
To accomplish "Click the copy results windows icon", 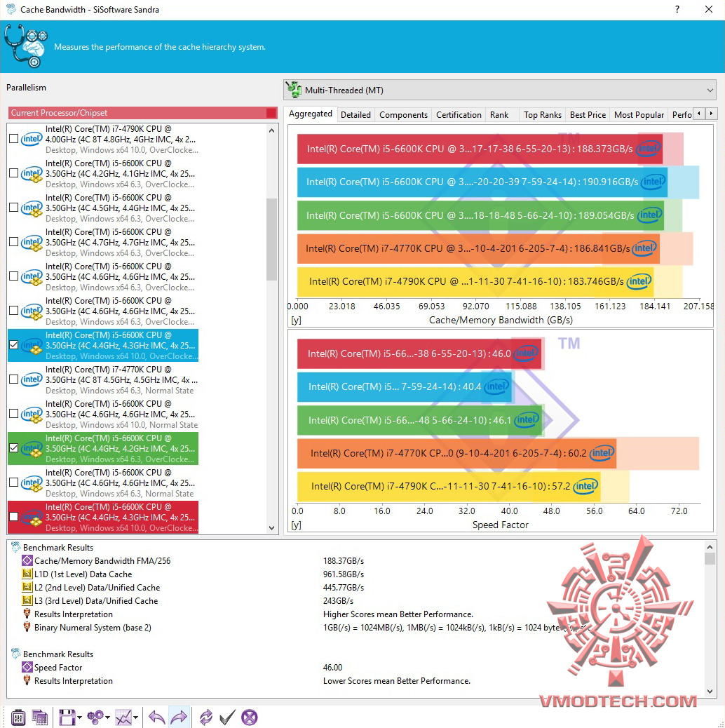I will tap(40, 717).
